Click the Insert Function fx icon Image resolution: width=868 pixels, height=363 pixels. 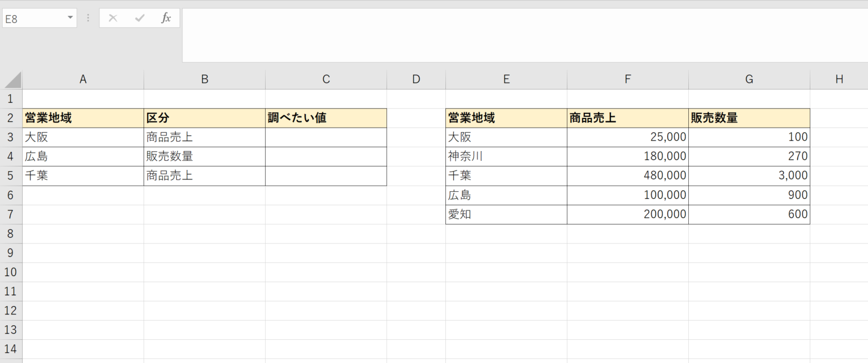pyautogui.click(x=166, y=18)
